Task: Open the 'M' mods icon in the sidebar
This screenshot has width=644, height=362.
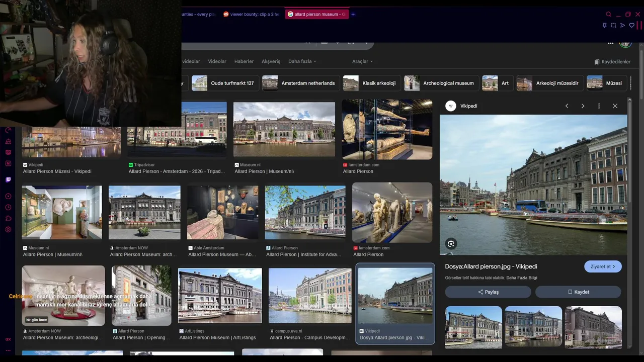Action: [8, 163]
